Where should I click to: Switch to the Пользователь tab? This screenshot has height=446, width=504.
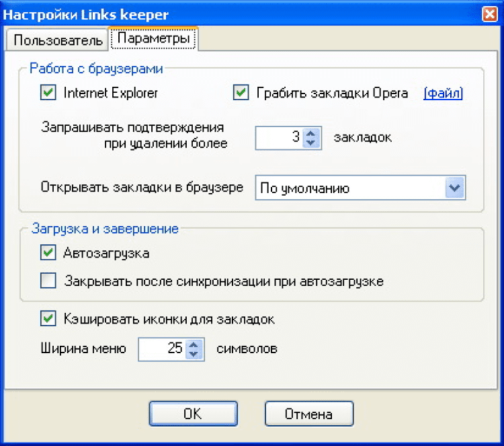pos(58,40)
